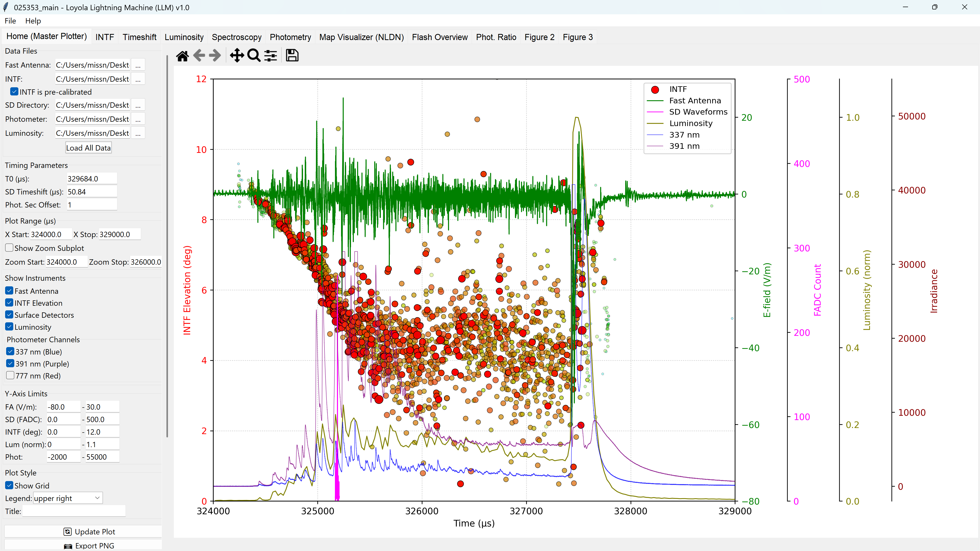
Task: Open the File menu
Action: click(10, 20)
